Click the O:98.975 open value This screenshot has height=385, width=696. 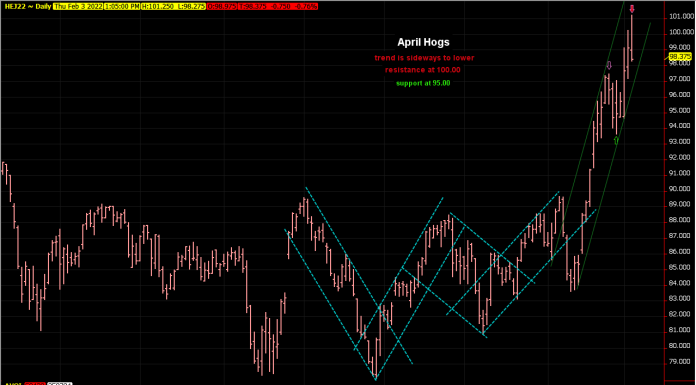pyautogui.click(x=221, y=7)
